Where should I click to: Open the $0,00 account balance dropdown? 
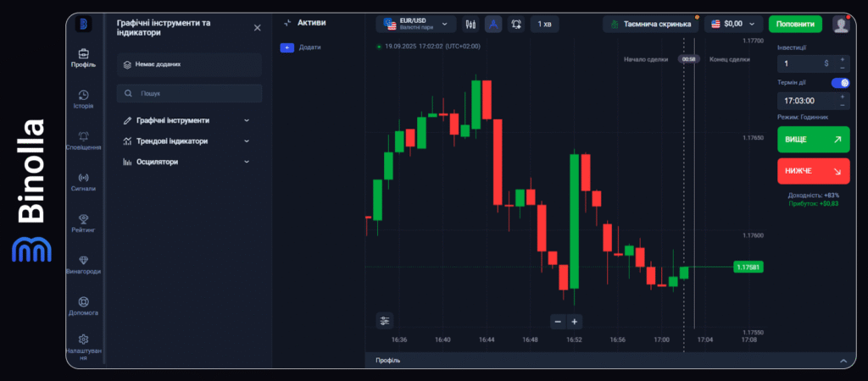(733, 24)
